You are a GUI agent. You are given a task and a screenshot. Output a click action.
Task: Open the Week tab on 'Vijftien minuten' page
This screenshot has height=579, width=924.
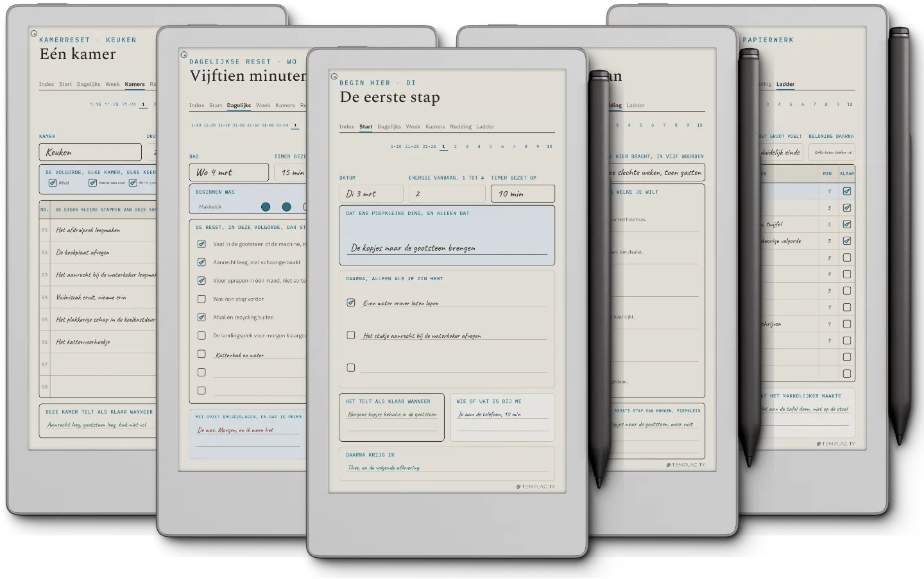263,105
